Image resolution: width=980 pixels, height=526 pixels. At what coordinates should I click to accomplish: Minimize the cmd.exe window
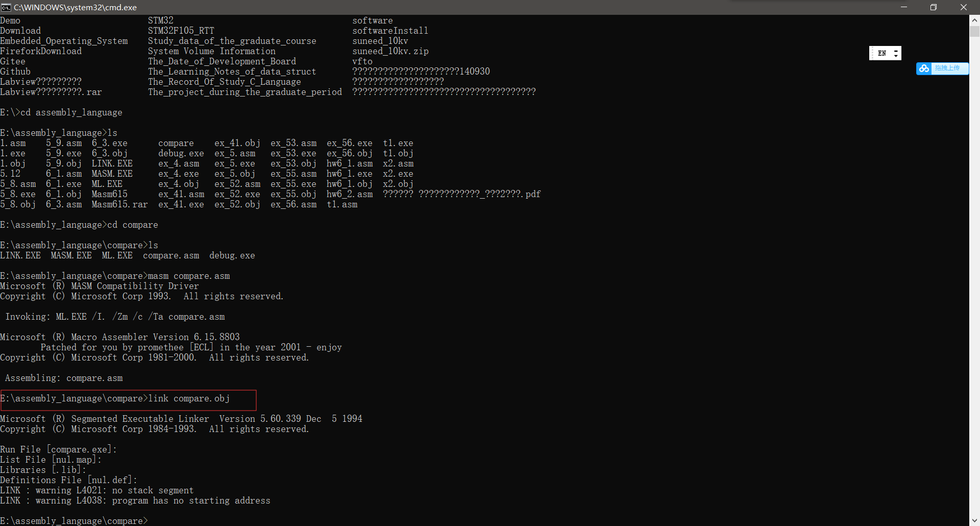(904, 7)
